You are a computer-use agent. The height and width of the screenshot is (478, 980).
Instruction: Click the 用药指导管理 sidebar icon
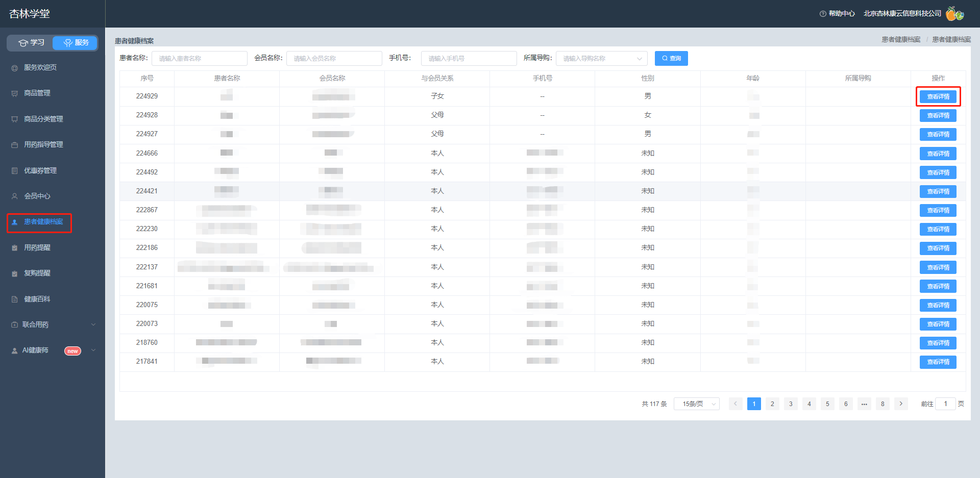coord(14,145)
